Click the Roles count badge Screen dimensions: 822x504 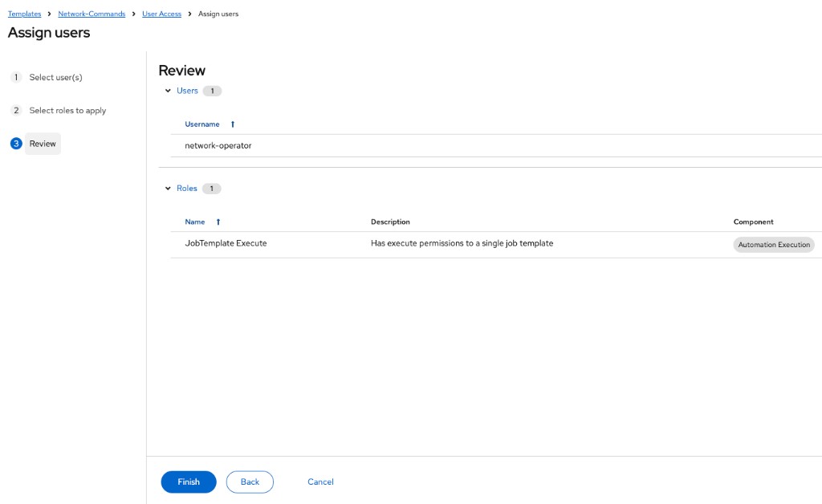[x=212, y=188]
